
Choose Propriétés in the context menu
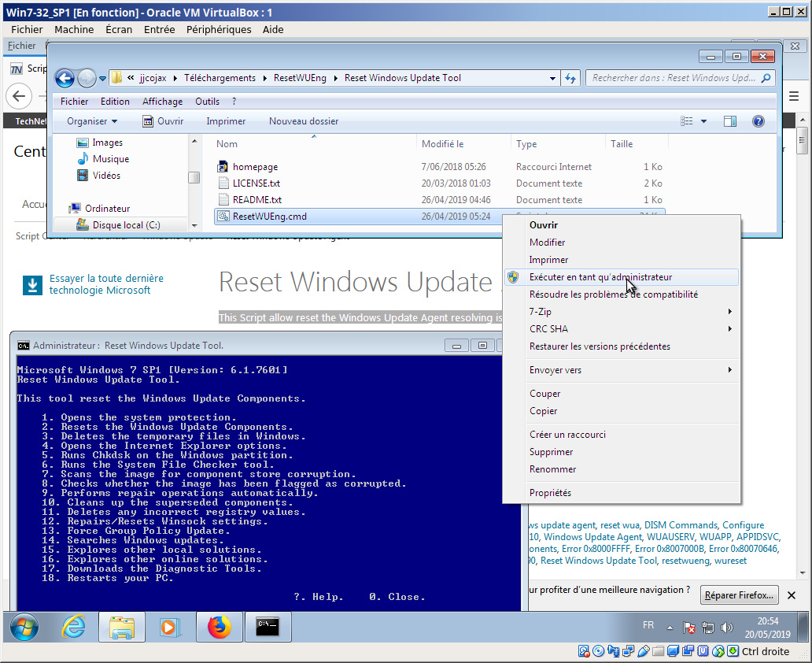(x=550, y=493)
